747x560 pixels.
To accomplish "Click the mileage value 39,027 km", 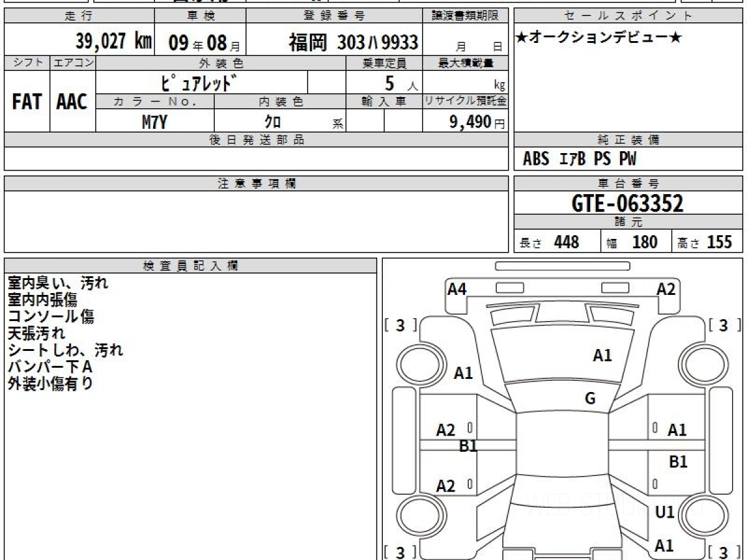I will (113, 42).
